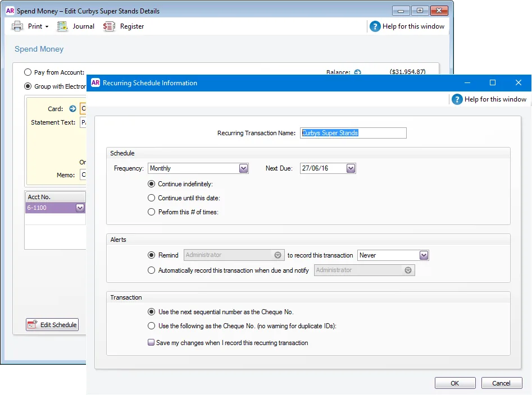The height and width of the screenshot is (395, 532).
Task: Click the ($31,954.87) balance value
Action: tap(407, 71)
